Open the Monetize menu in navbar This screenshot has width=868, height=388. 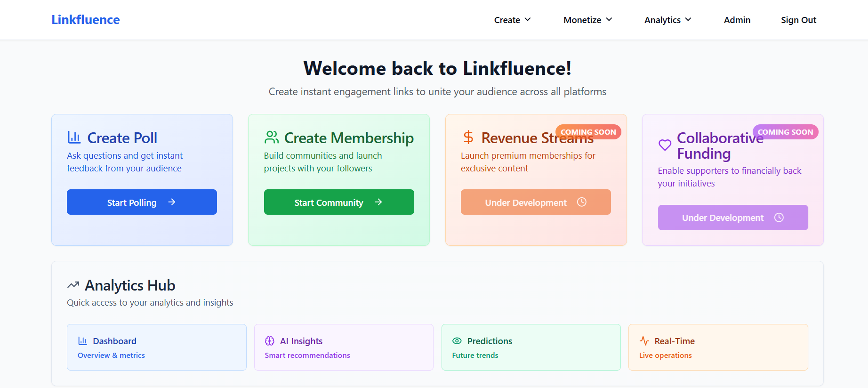click(587, 20)
